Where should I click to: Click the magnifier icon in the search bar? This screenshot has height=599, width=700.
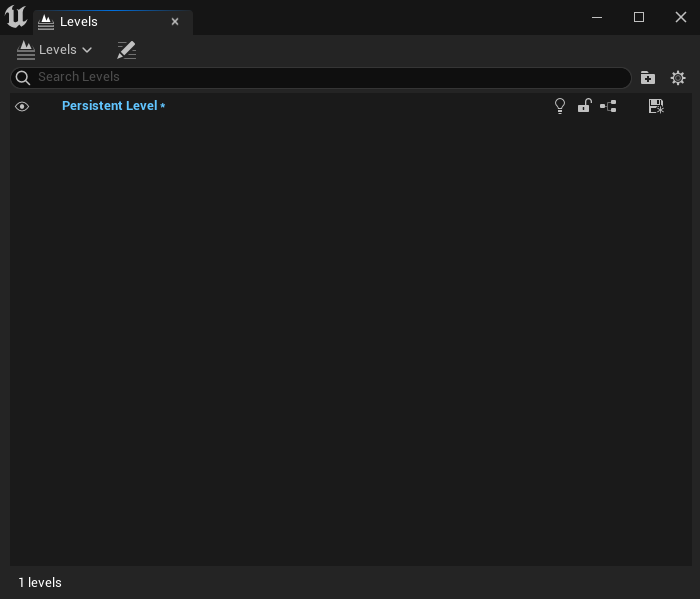pos(23,78)
